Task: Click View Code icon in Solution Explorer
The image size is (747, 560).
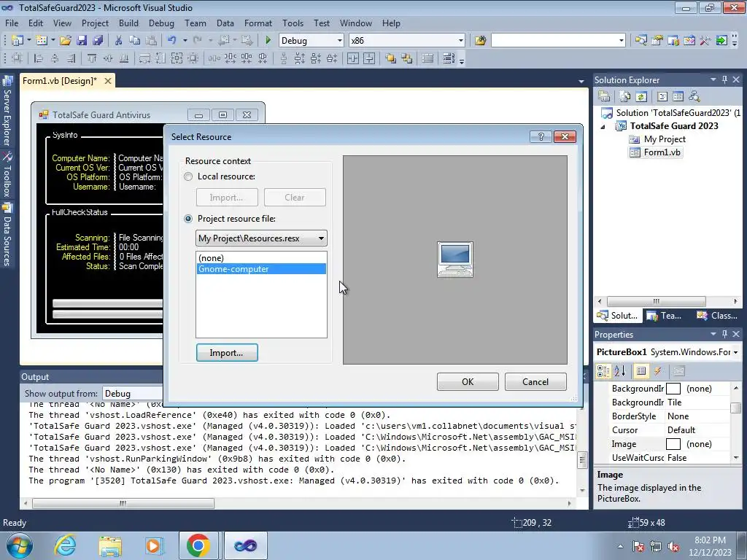Action: (662, 97)
